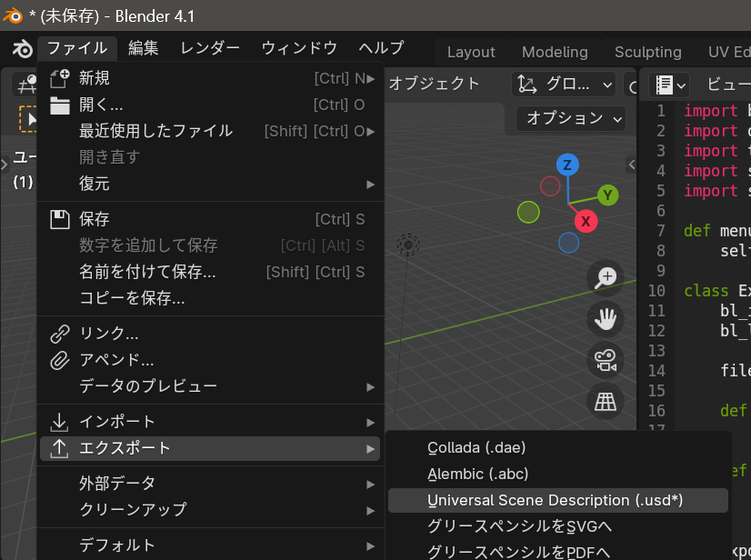This screenshot has width=751, height=560.
Task: Click the negative Y axis gizmo circle
Action: pyautogui.click(x=528, y=212)
